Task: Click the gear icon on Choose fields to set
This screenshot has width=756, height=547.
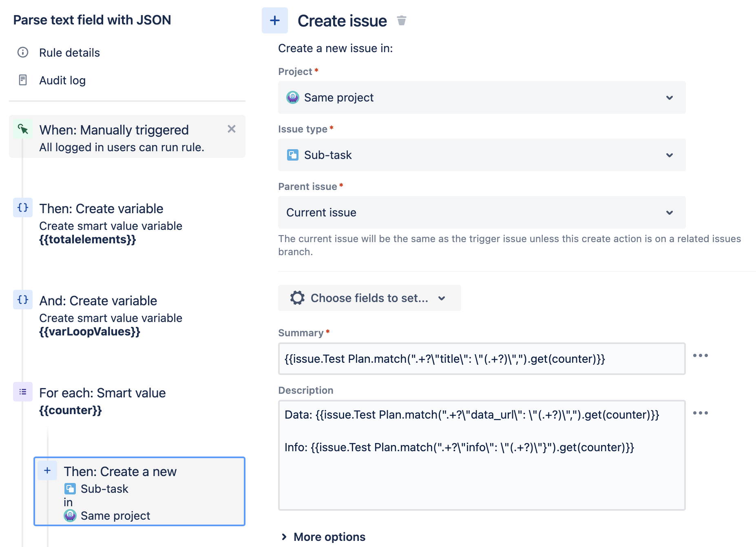Action: tap(297, 298)
